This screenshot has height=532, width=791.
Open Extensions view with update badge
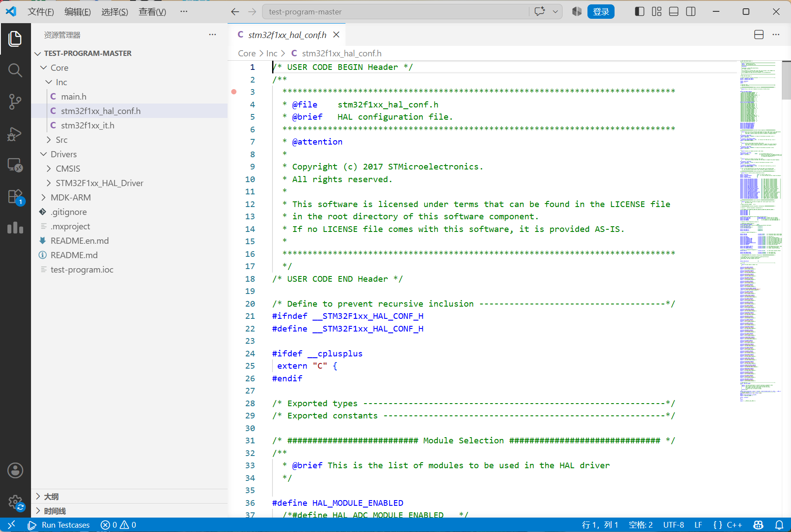click(15, 197)
